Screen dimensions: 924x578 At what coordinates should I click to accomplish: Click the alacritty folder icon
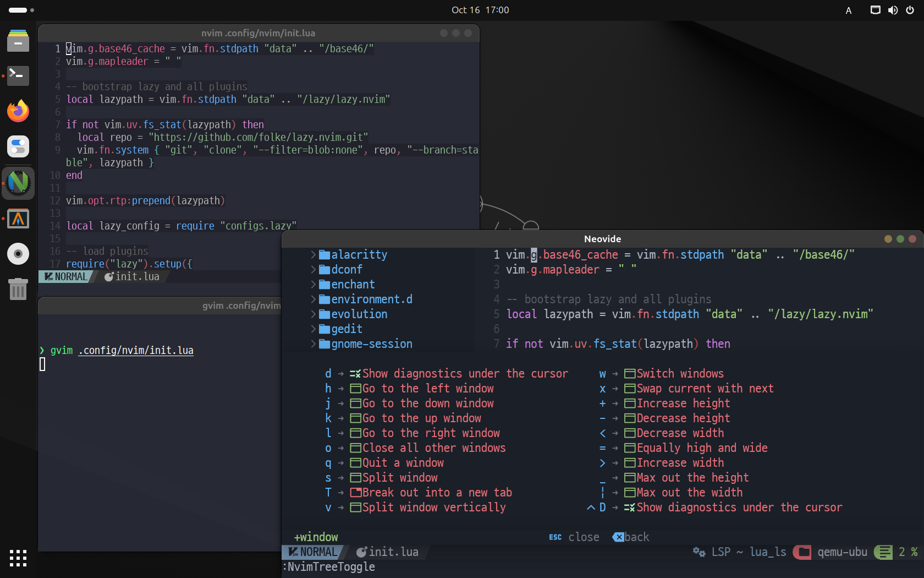click(x=324, y=255)
